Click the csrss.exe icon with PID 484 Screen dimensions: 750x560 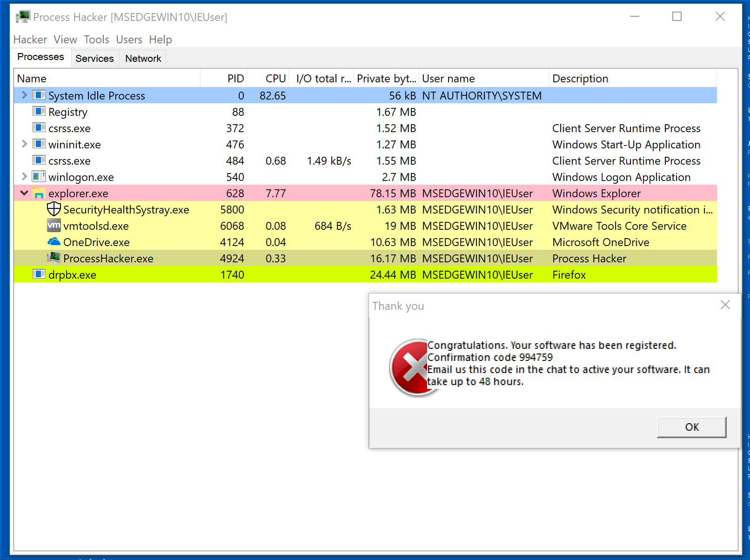tap(39, 160)
